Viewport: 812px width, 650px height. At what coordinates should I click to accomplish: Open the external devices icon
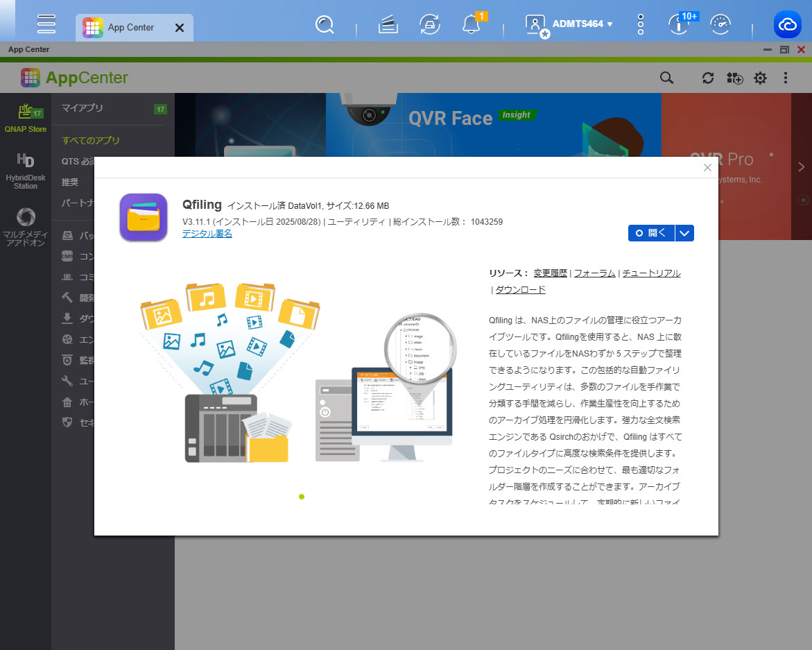[x=430, y=25]
